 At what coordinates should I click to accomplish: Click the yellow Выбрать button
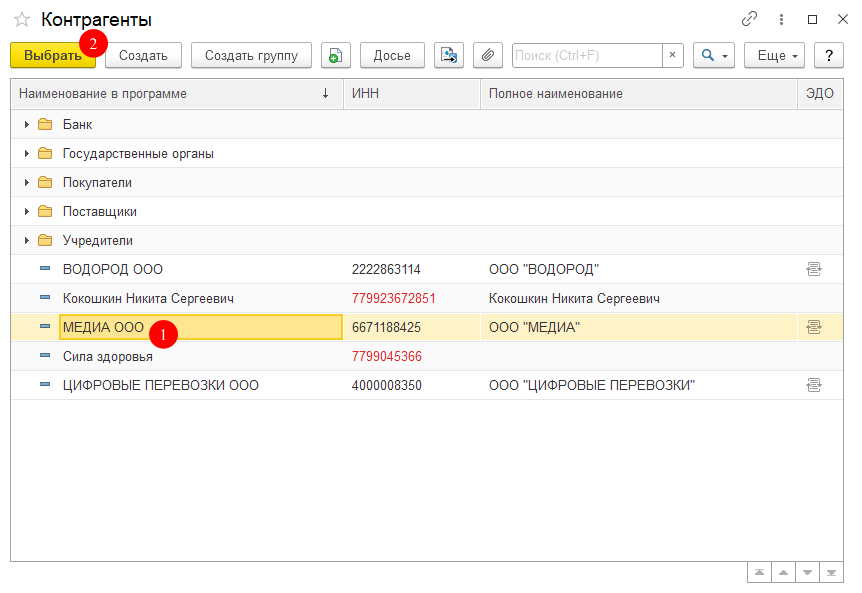pos(53,56)
